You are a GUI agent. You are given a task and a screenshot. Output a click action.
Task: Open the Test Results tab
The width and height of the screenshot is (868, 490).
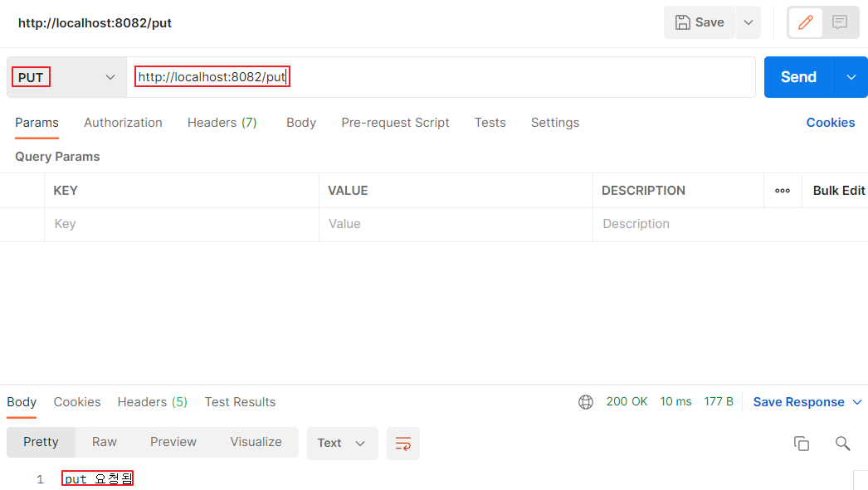(241, 402)
